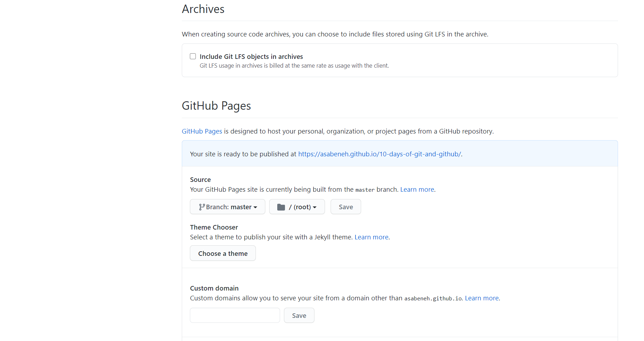The image size is (644, 341).
Task: Click the folder icon in root dropdown
Action: tap(281, 207)
